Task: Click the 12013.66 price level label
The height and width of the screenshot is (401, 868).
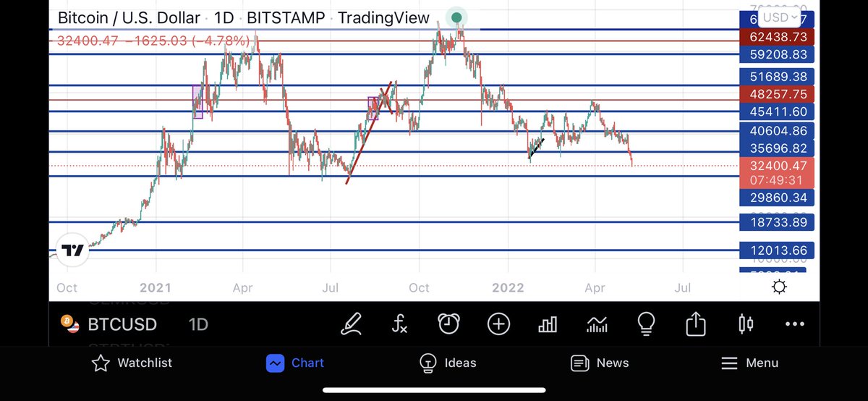Action: [x=778, y=250]
